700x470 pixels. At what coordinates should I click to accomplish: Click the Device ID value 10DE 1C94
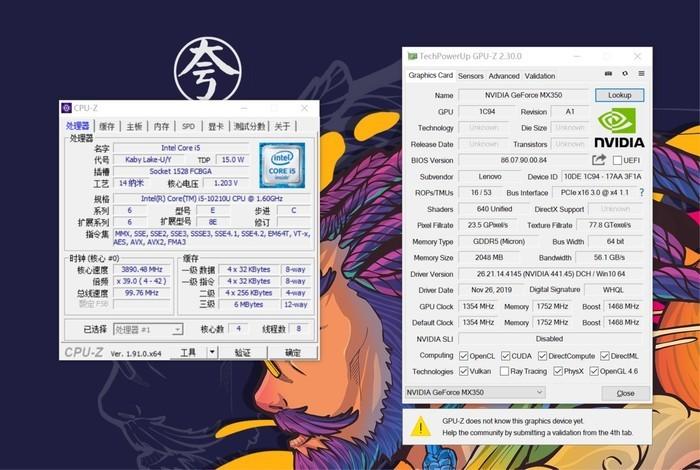click(602, 176)
